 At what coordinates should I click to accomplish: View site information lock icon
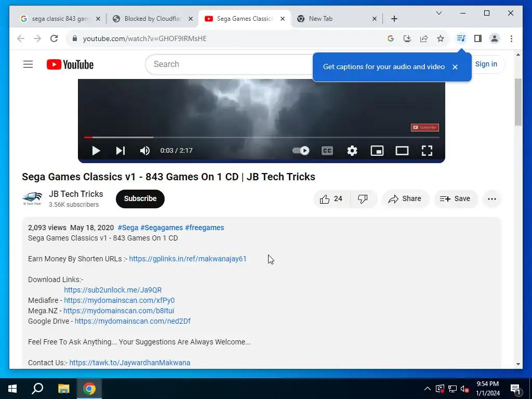[75, 38]
